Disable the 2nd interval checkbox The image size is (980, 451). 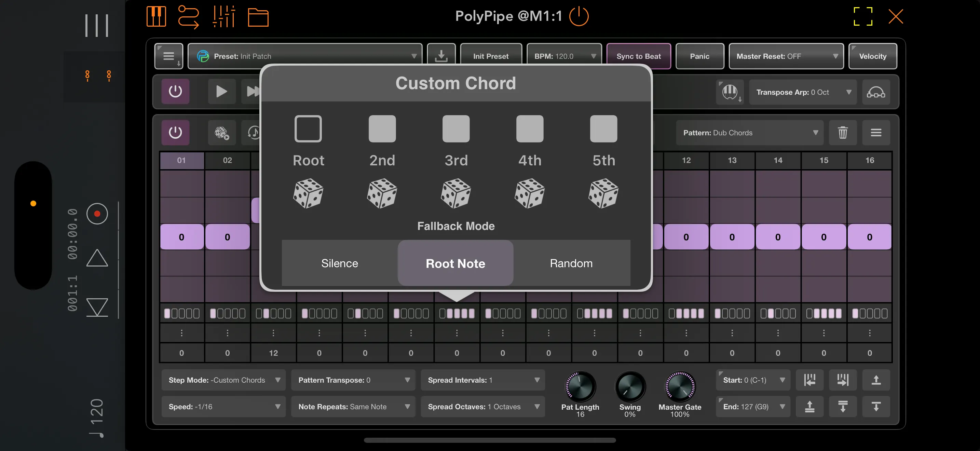pos(382,128)
